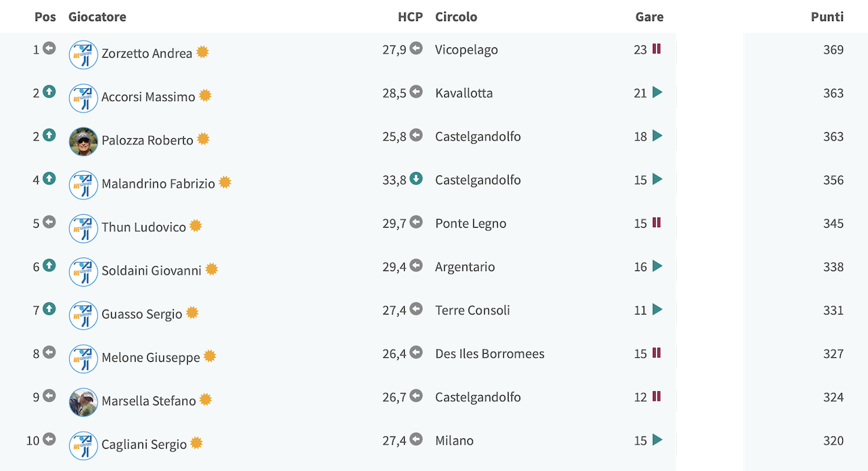Sort the table by the Punti column header
The height and width of the screenshot is (471, 868).
827,17
